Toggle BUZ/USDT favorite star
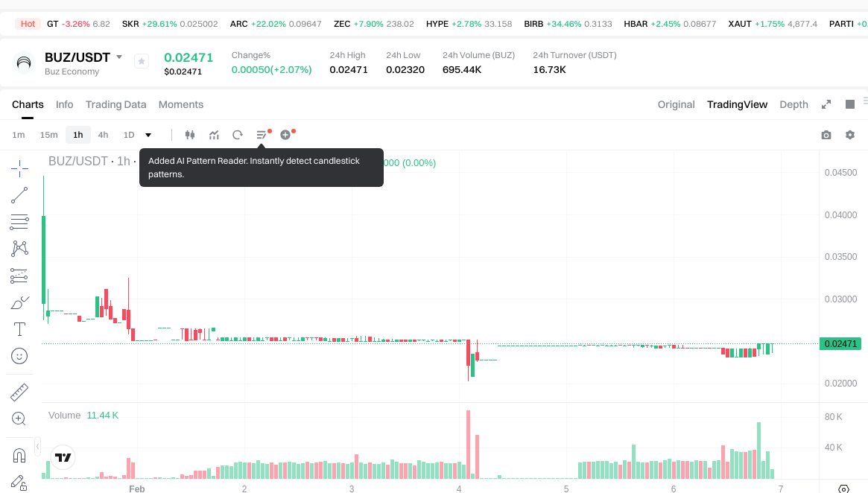This screenshot has width=868, height=493. [x=142, y=62]
